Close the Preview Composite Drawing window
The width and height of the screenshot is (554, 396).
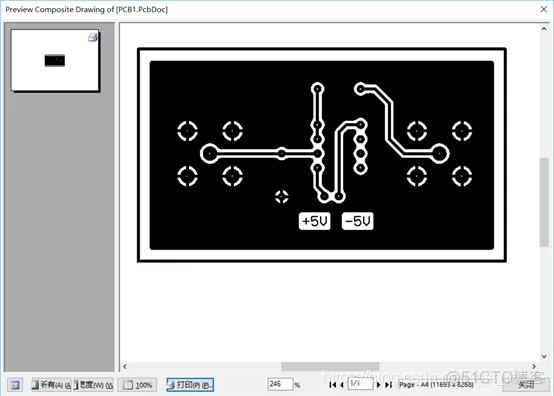tap(544, 9)
